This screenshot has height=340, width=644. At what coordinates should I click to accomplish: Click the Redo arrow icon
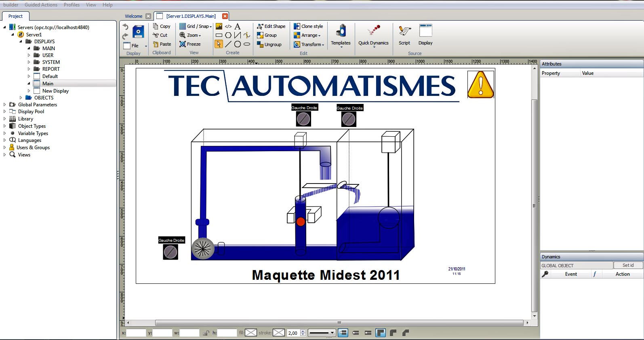point(125,36)
